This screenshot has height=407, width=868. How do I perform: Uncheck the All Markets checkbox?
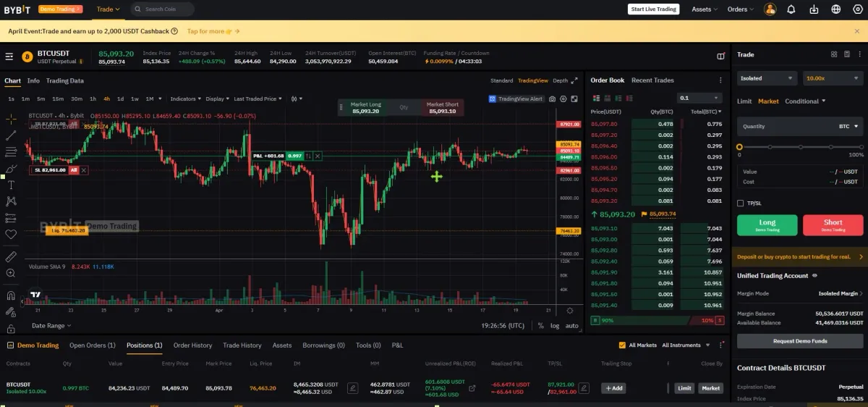[622, 345]
